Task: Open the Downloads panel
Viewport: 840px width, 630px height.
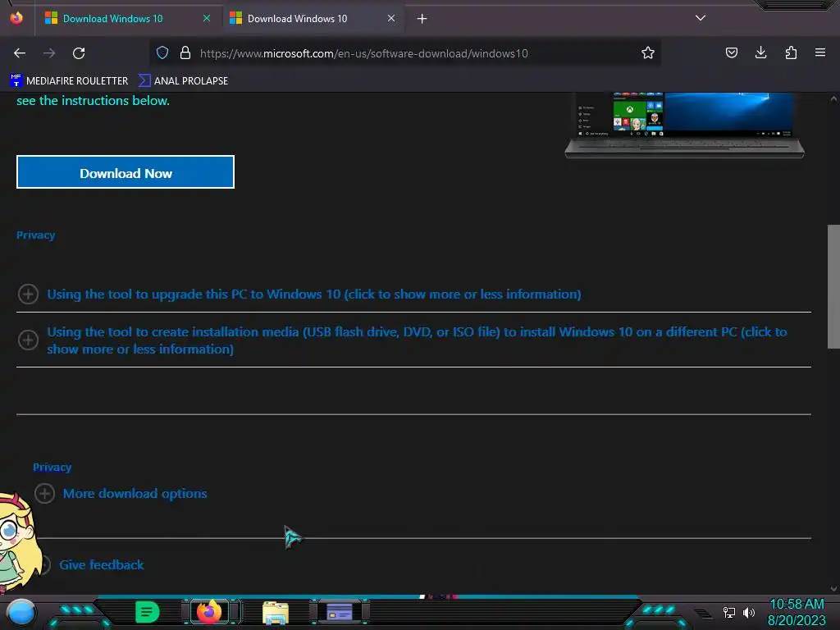Action: [760, 52]
